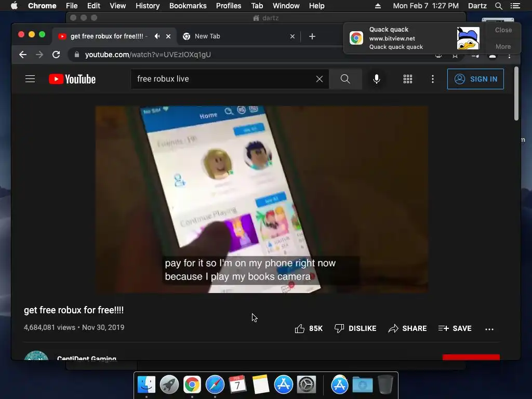The height and width of the screenshot is (399, 532).
Task: Open Safari from the Dock
Action: (x=215, y=385)
